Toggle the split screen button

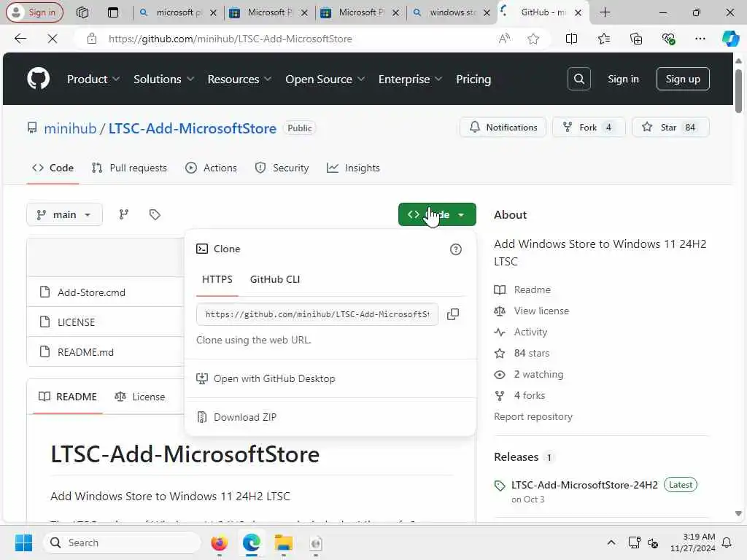coord(571,39)
